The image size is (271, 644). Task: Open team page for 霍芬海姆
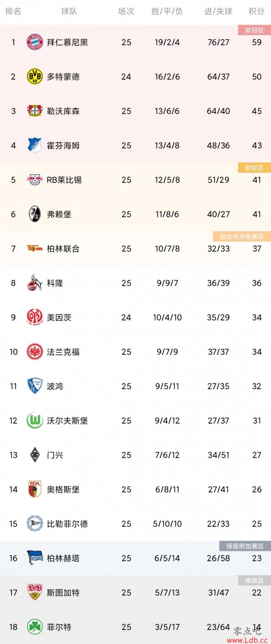(63, 145)
